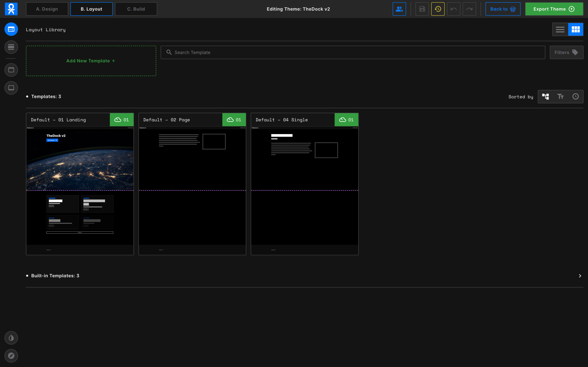Click the users/collaboration icon in top bar

(399, 9)
